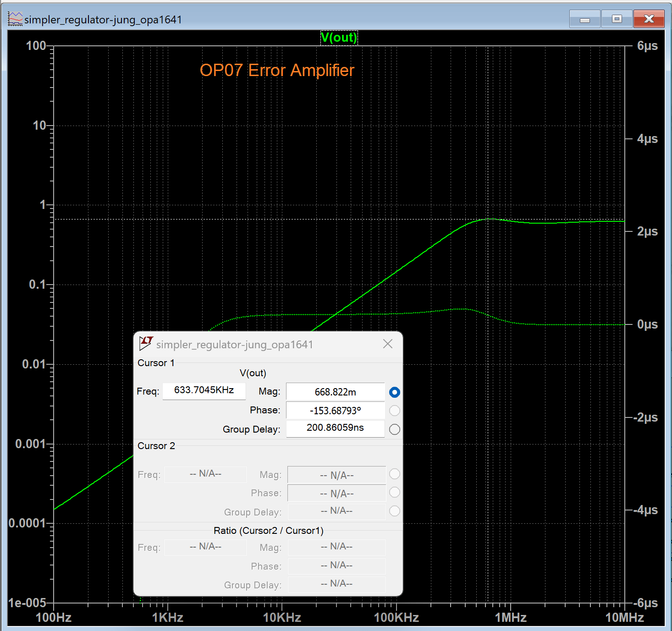Viewport: 672px width, 631px height.
Task: Click the 0µs group delay axis label
Action: pyautogui.click(x=647, y=324)
